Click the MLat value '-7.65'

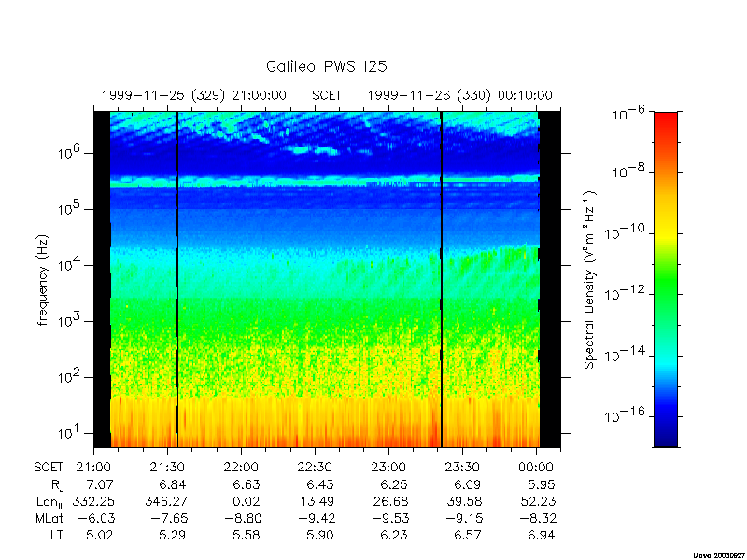point(168,518)
